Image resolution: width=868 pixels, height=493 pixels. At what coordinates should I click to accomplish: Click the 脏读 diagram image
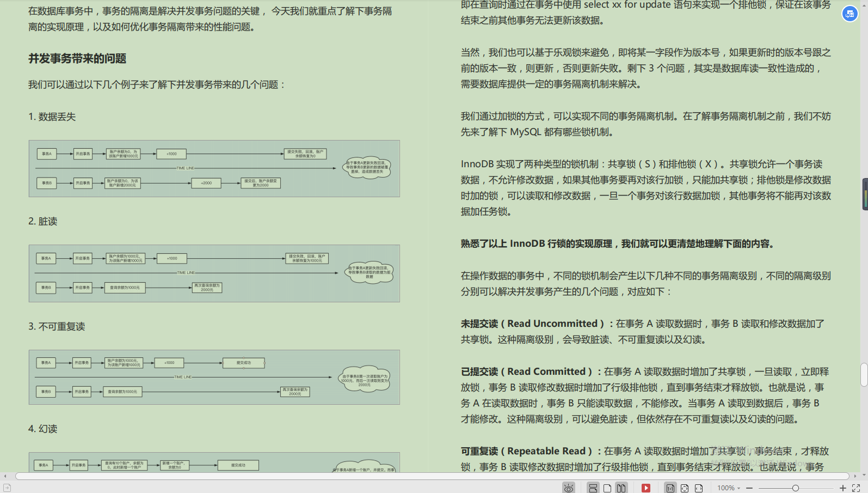214,273
